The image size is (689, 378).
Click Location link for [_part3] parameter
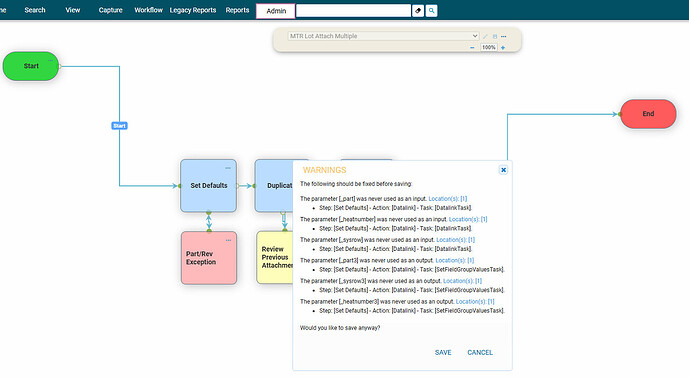coord(455,260)
